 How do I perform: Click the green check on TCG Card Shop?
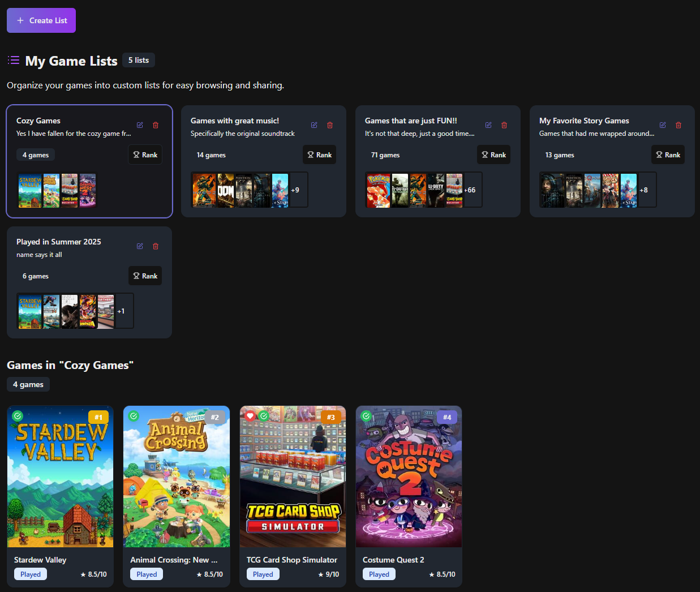264,416
